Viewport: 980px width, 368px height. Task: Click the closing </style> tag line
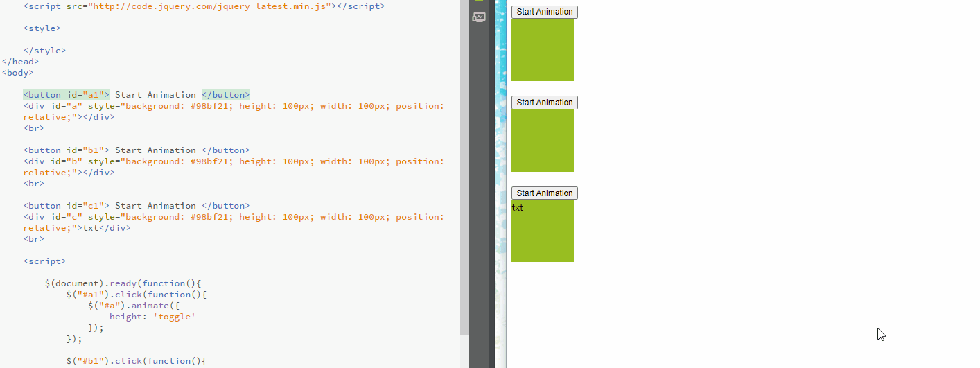tap(44, 51)
